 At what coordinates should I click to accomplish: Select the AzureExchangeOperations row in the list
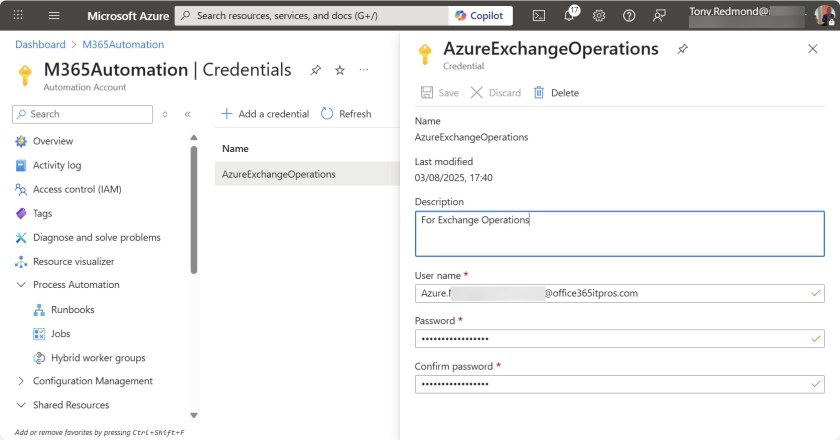[307, 174]
